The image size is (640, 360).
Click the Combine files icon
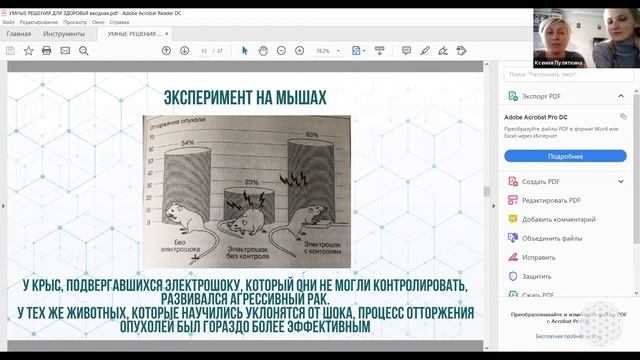tap(513, 238)
